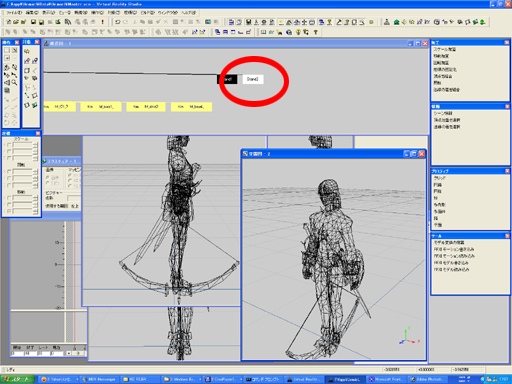Click the レディ status bar text
The image size is (512, 384).
tap(11, 370)
